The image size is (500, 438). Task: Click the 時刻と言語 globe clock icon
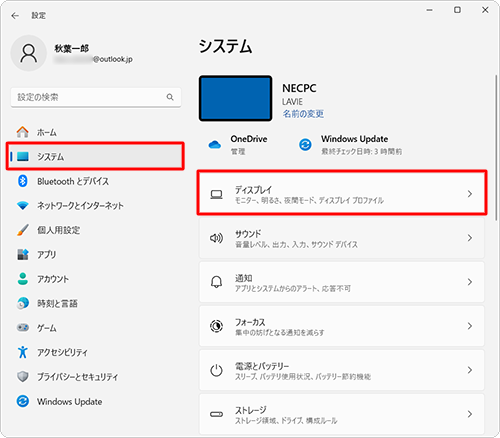pyautogui.click(x=23, y=303)
